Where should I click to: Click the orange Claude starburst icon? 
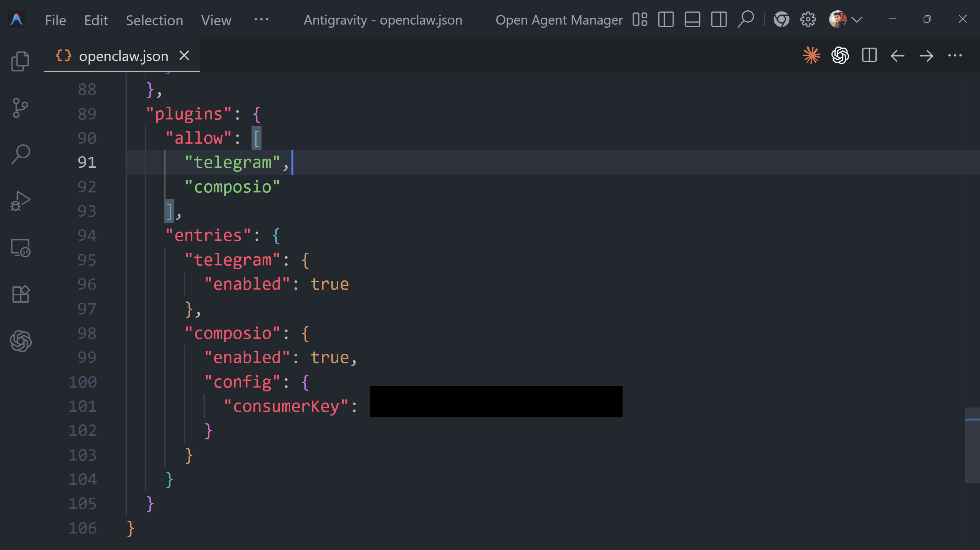click(x=811, y=56)
